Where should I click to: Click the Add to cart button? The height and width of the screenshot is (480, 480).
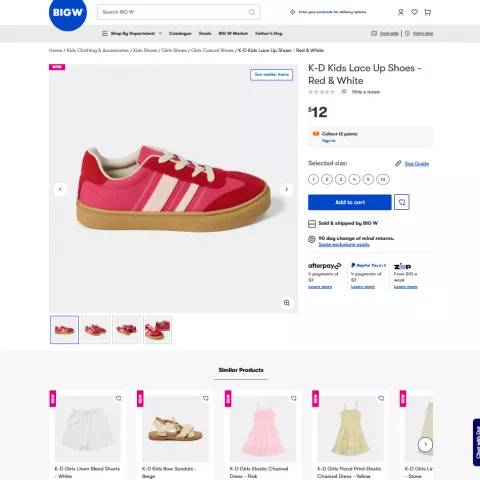(x=350, y=202)
